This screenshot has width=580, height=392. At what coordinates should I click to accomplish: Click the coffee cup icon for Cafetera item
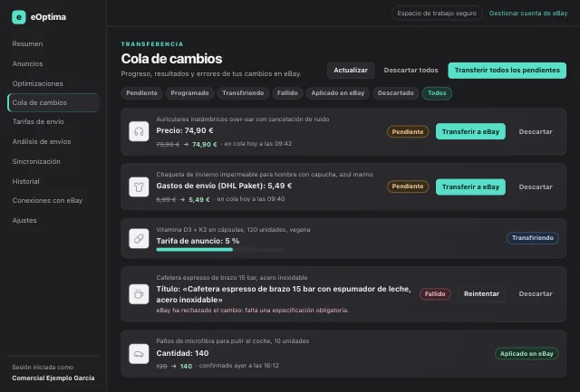click(139, 294)
